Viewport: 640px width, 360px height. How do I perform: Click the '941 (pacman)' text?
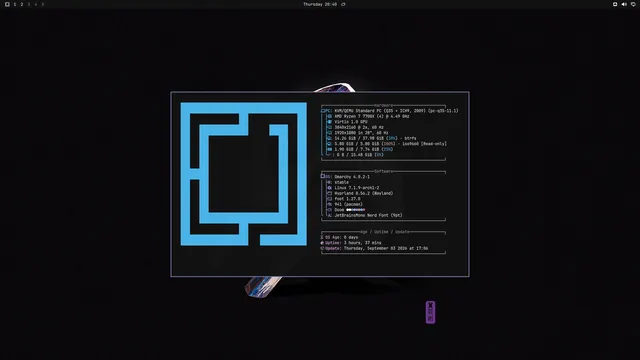coord(349,204)
